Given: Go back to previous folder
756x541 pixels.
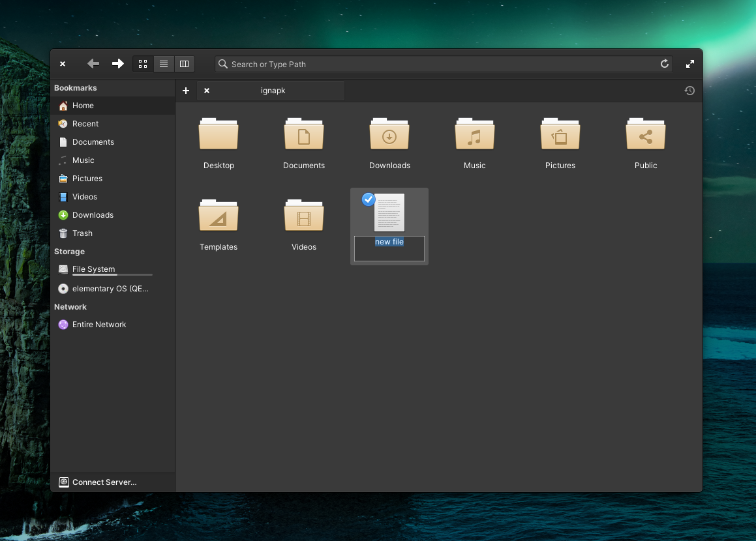Looking at the screenshot, I should pos(93,64).
